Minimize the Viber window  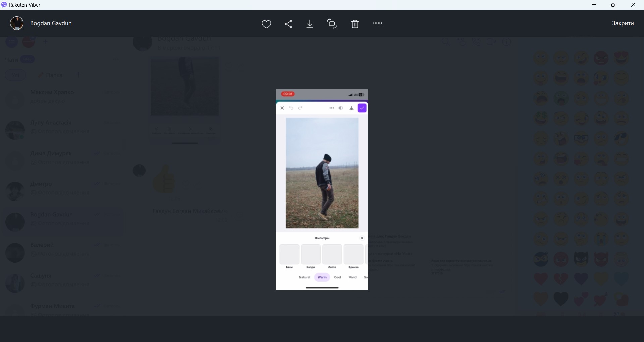[594, 5]
